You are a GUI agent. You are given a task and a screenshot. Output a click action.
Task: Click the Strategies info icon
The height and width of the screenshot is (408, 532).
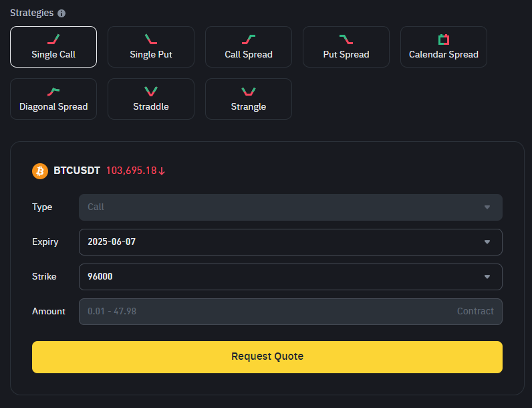point(61,13)
